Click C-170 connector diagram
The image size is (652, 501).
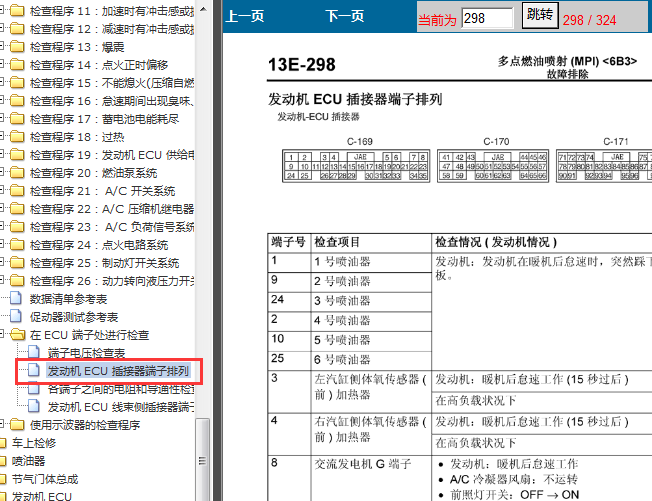pyautogui.click(x=493, y=165)
